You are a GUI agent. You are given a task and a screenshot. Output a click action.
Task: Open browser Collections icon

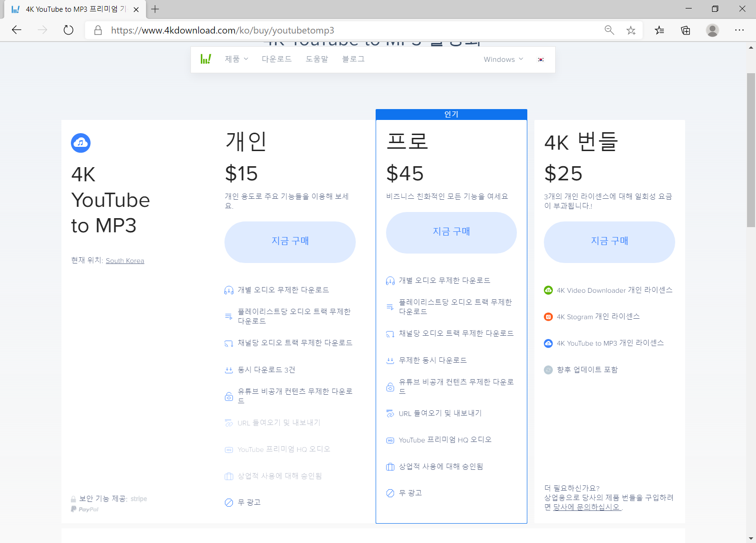(x=686, y=30)
